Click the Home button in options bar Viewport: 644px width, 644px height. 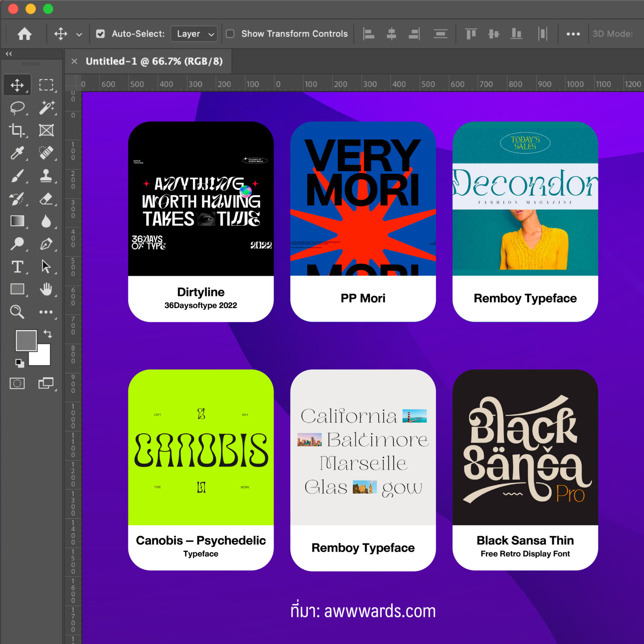point(25,34)
